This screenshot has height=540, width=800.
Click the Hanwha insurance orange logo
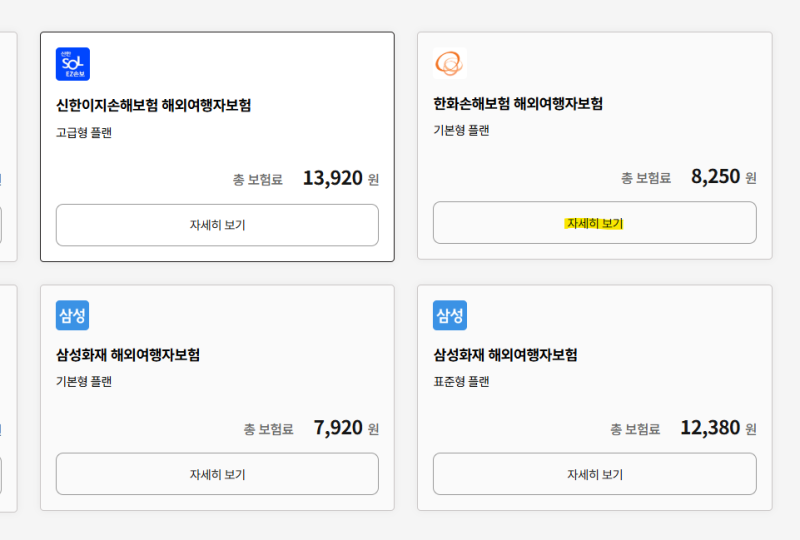(449, 63)
